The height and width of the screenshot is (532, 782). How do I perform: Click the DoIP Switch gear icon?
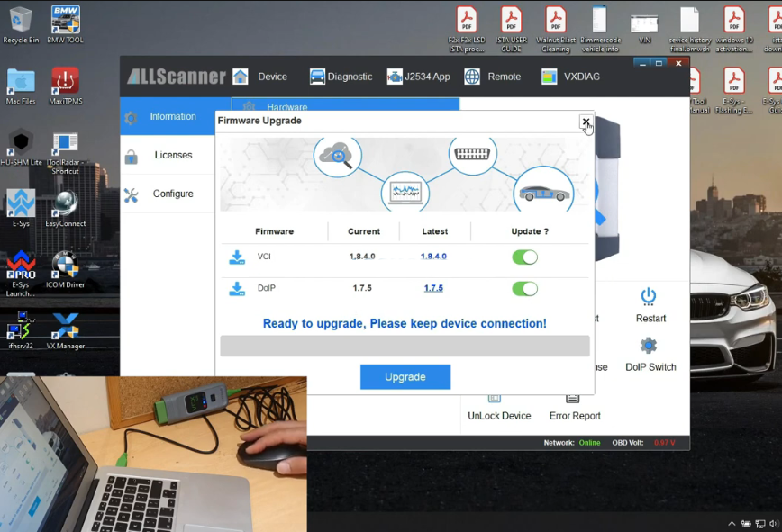(x=649, y=345)
